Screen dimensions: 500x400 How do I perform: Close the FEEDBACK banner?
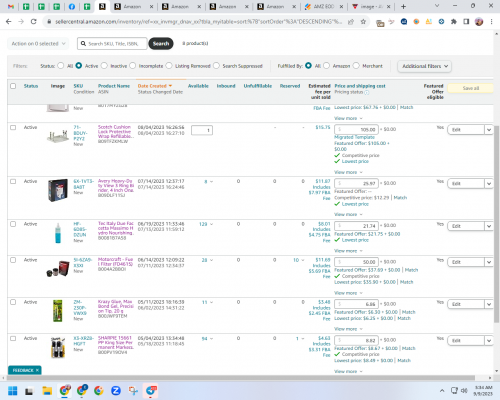[37, 370]
